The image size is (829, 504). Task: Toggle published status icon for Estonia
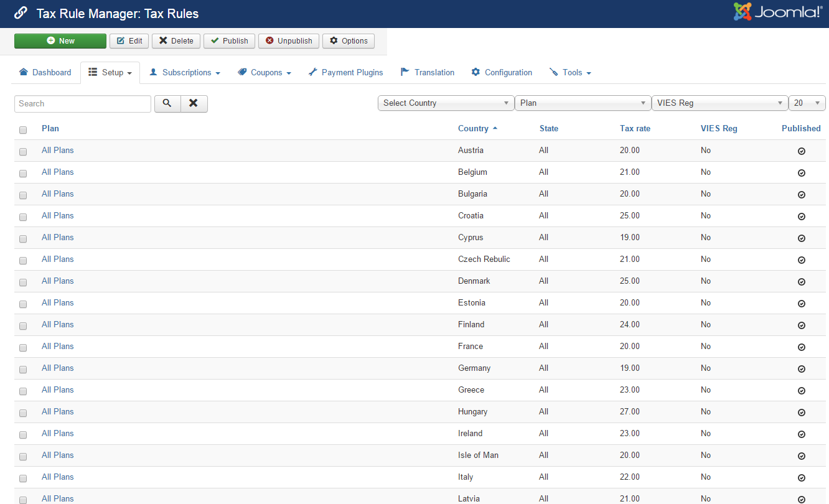tap(802, 304)
